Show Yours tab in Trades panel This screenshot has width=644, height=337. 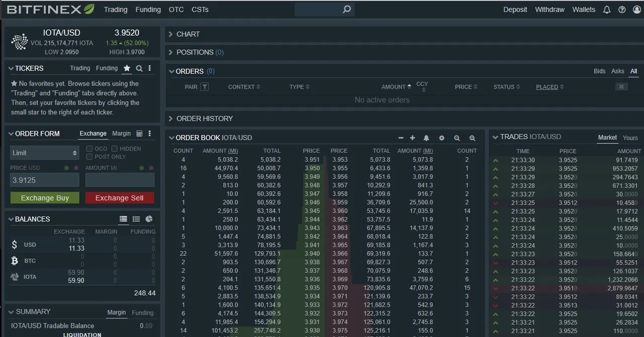(630, 138)
